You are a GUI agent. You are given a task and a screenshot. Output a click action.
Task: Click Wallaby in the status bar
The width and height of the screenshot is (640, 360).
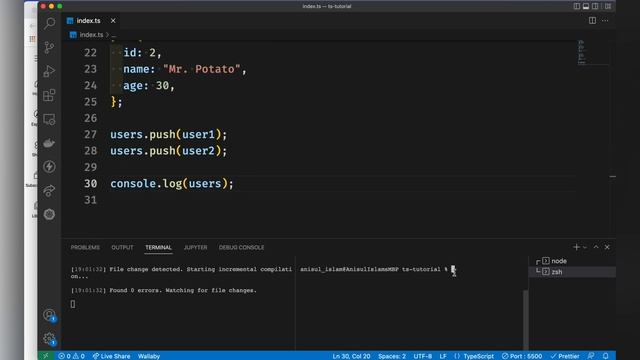tap(149, 356)
